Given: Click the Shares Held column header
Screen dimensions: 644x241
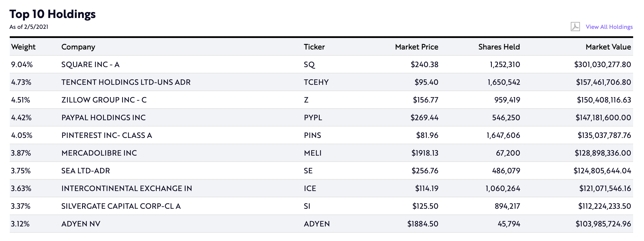Looking at the screenshot, I should (499, 47).
